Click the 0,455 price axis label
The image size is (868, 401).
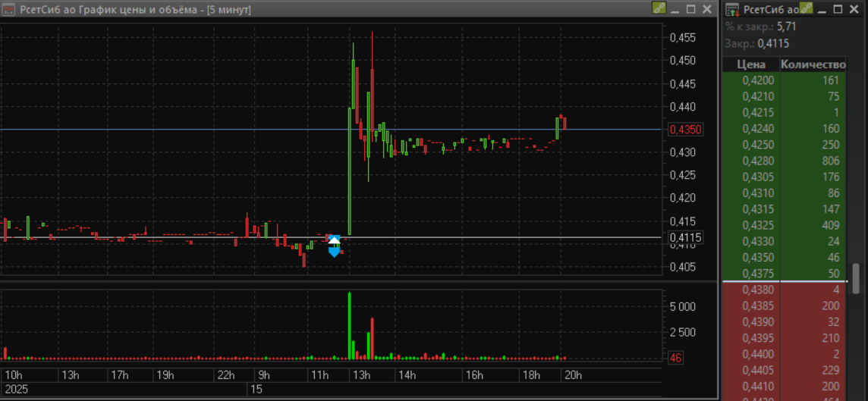coord(683,38)
